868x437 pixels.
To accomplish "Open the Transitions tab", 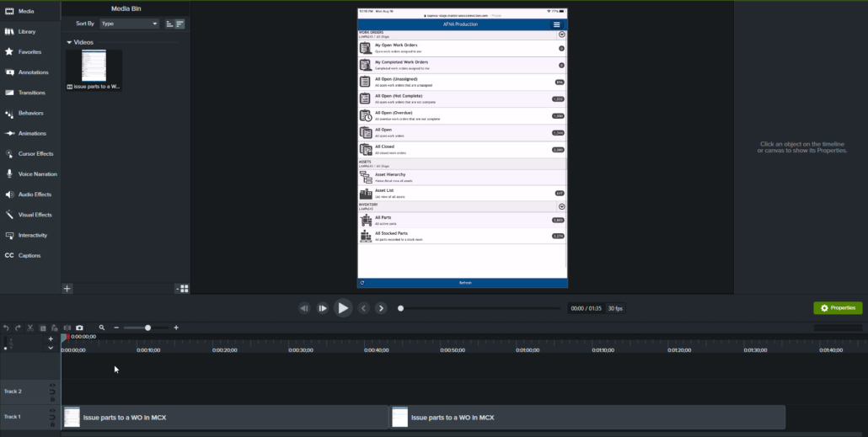I will coord(29,93).
